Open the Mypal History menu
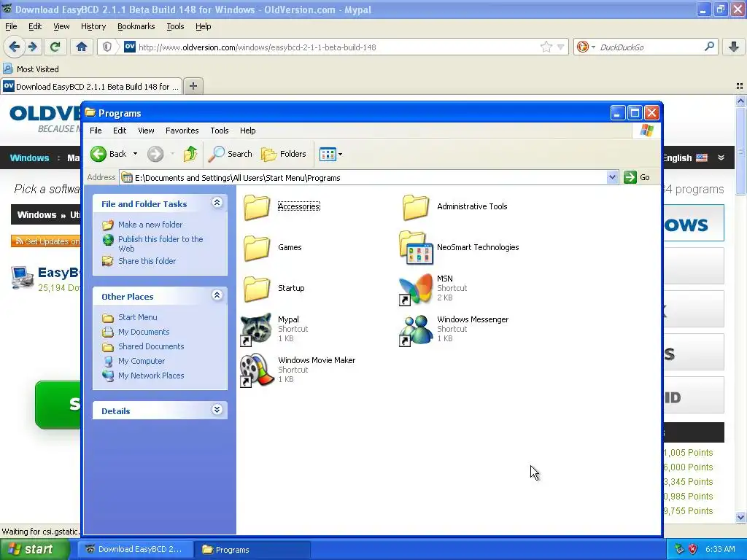 (93, 26)
